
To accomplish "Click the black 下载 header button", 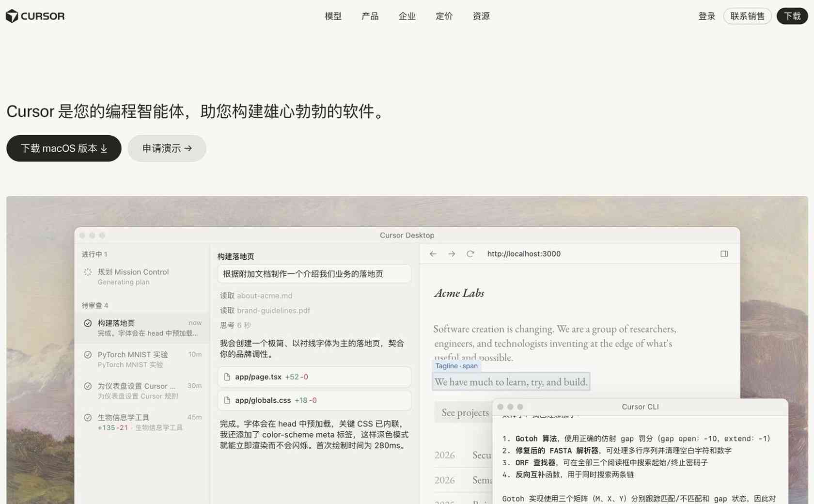I will [792, 16].
